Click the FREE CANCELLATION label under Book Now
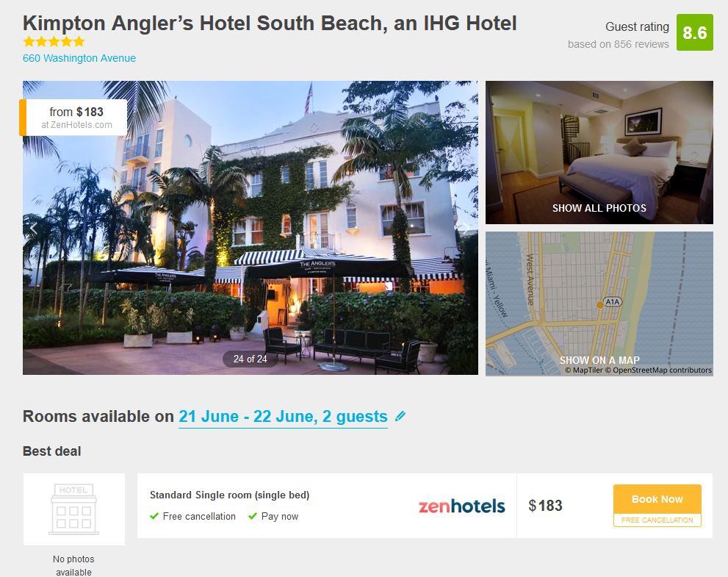Viewport: 728px width, 577px height. [657, 520]
